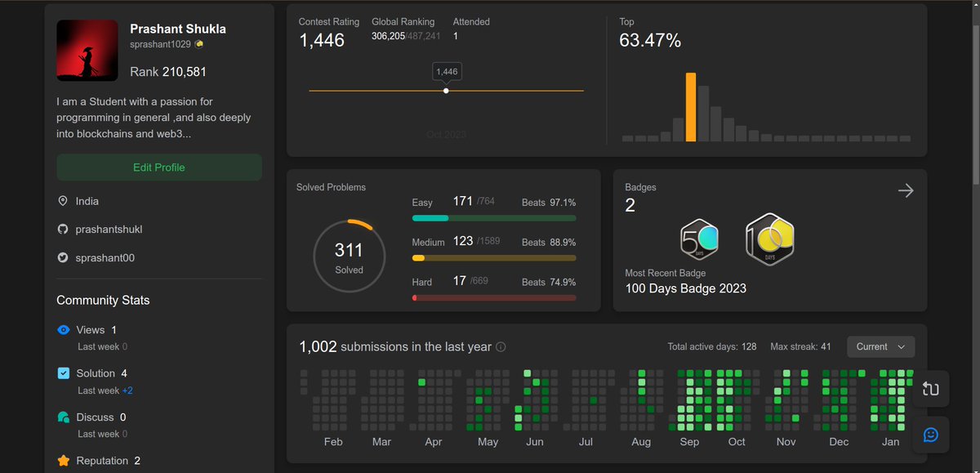The image size is (980, 473).
Task: Click the Community Stats heading
Action: [x=103, y=301]
